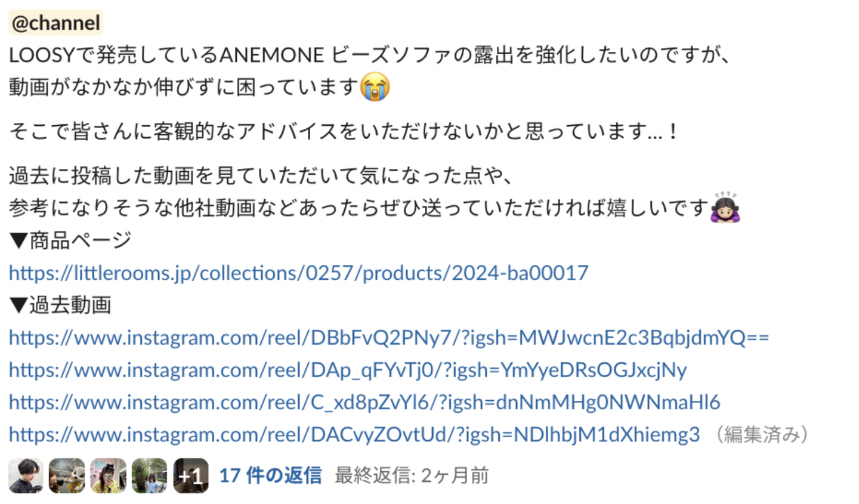Image resolution: width=859 pixels, height=504 pixels.
Task: Click the avatar of the person by the palm tree
Action: point(149,475)
